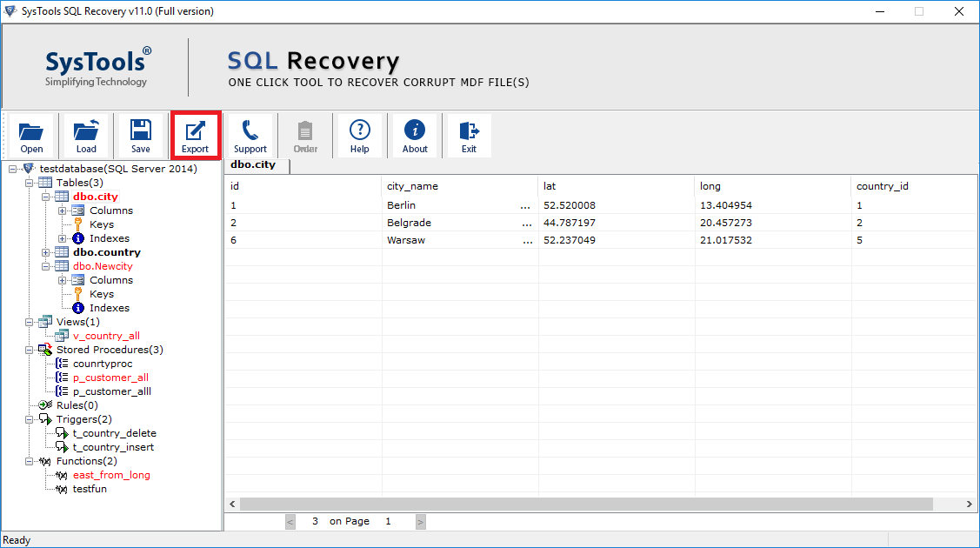This screenshot has height=548, width=980.
Task: Select the counrtyproc procedure name
Action: (x=103, y=364)
